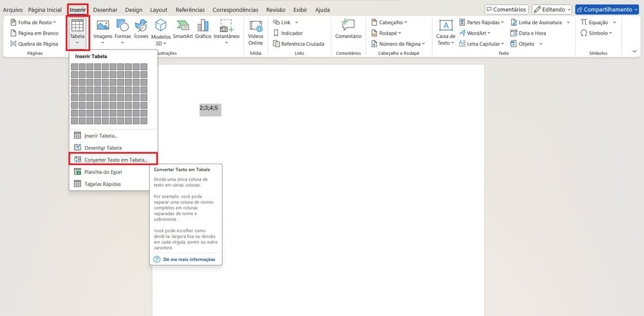
Task: Switch to the Página Inicial tab
Action: 45,10
